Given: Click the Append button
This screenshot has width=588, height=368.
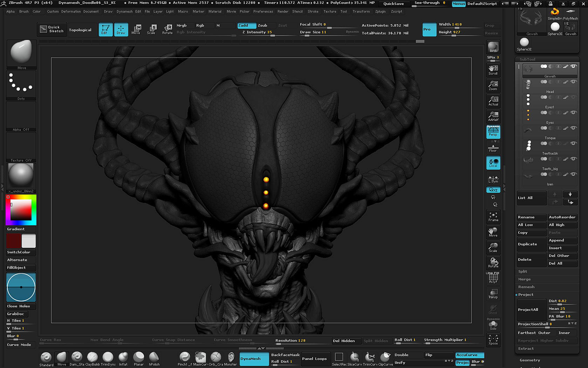Looking at the screenshot, I should coord(562,240).
